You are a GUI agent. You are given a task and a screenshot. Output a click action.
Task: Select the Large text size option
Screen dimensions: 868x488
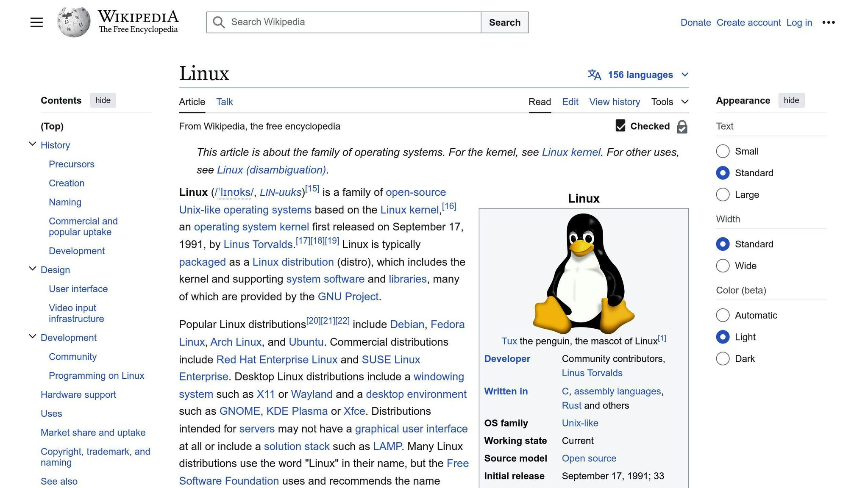[x=723, y=194]
